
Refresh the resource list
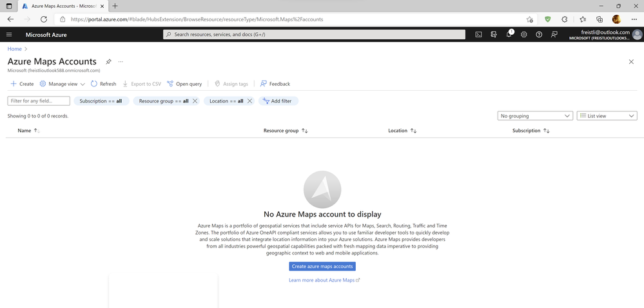click(x=104, y=84)
